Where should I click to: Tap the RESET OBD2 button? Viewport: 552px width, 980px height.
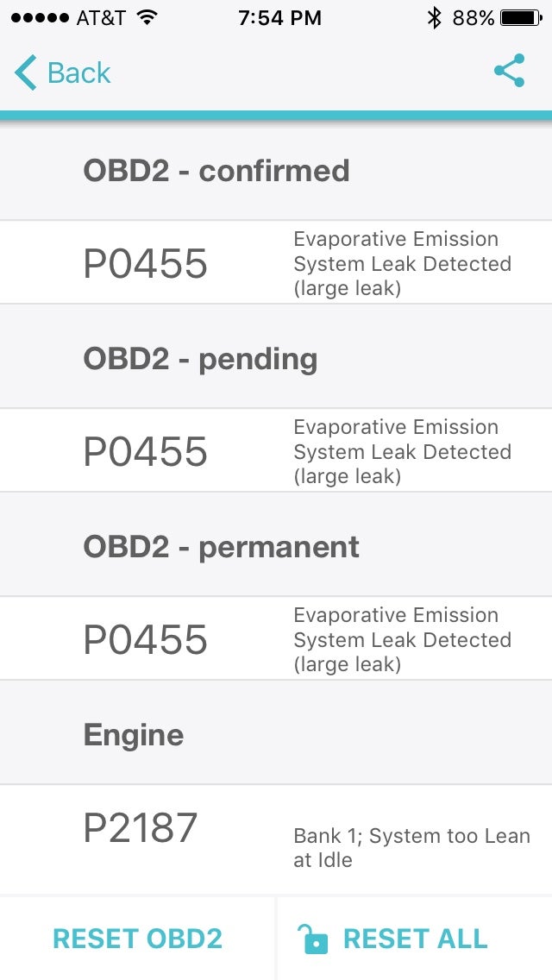click(x=138, y=939)
